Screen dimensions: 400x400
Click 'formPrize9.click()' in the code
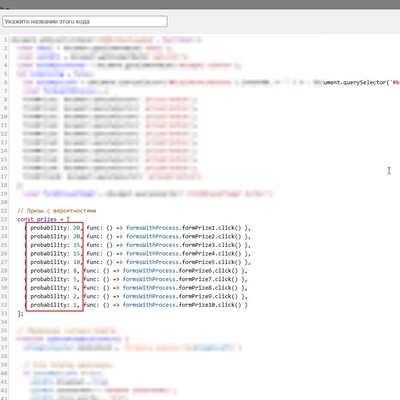pos(208,296)
